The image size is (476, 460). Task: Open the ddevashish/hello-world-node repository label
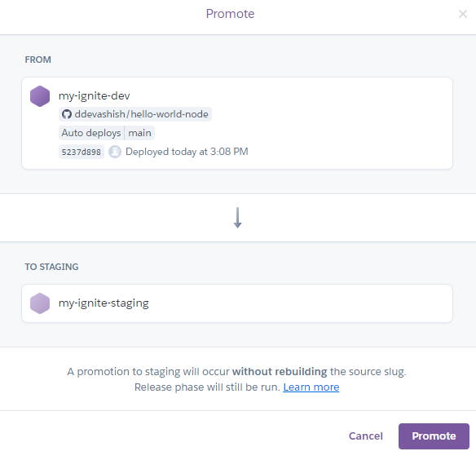(135, 114)
